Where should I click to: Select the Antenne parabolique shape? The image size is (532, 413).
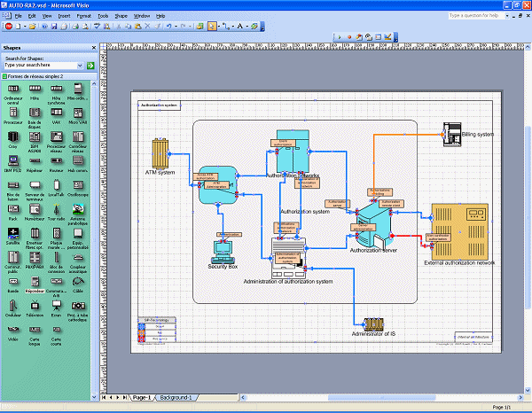78,214
